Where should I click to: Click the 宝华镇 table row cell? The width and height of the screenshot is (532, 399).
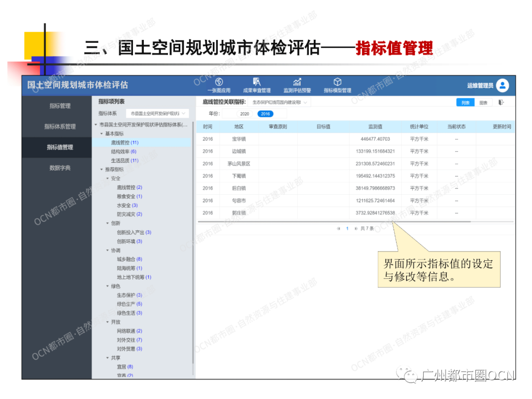pos(239,139)
